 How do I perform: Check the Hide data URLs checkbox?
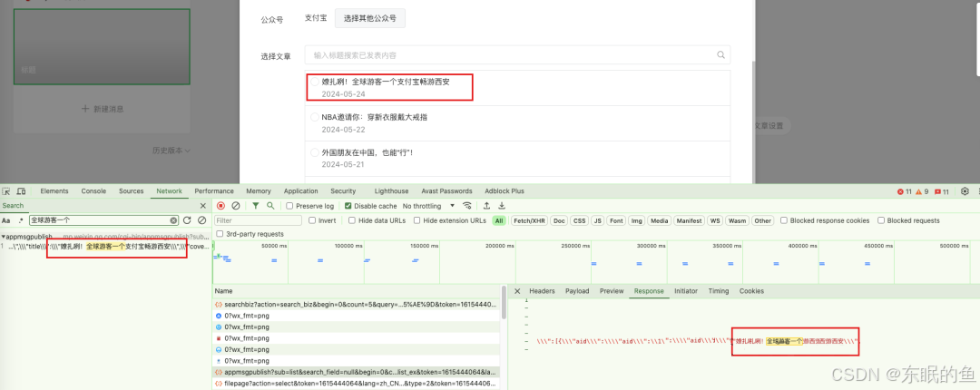(x=352, y=220)
